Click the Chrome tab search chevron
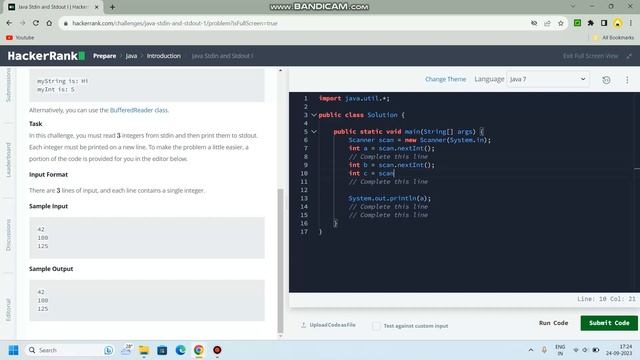 (572, 7)
